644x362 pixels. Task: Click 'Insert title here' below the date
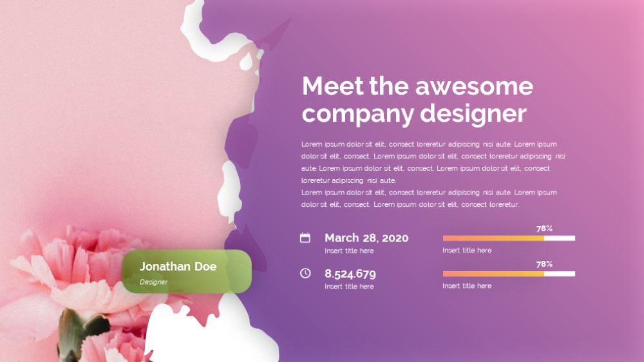tap(349, 251)
